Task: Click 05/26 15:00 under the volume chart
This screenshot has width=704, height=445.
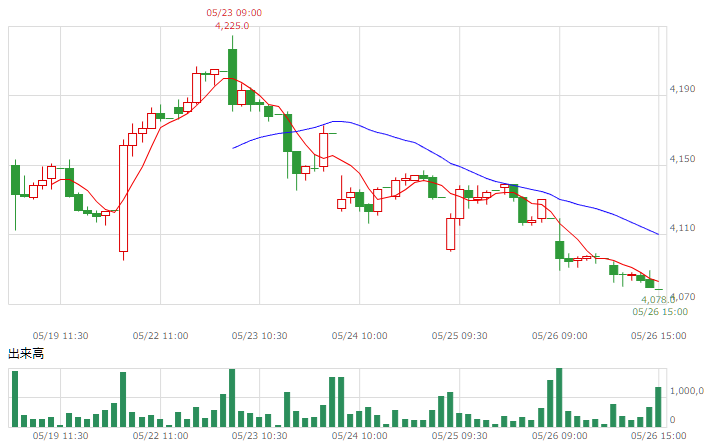Action: 659,436
